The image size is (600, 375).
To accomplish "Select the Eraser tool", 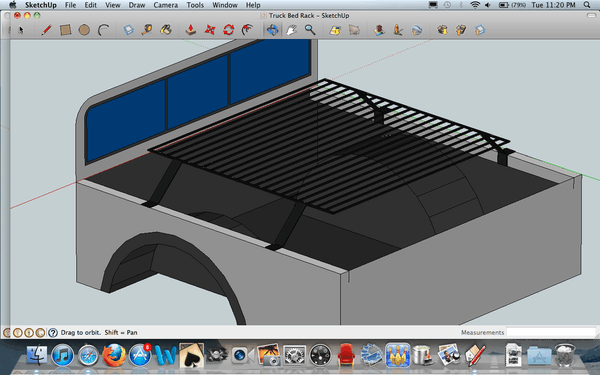I will coord(129,30).
